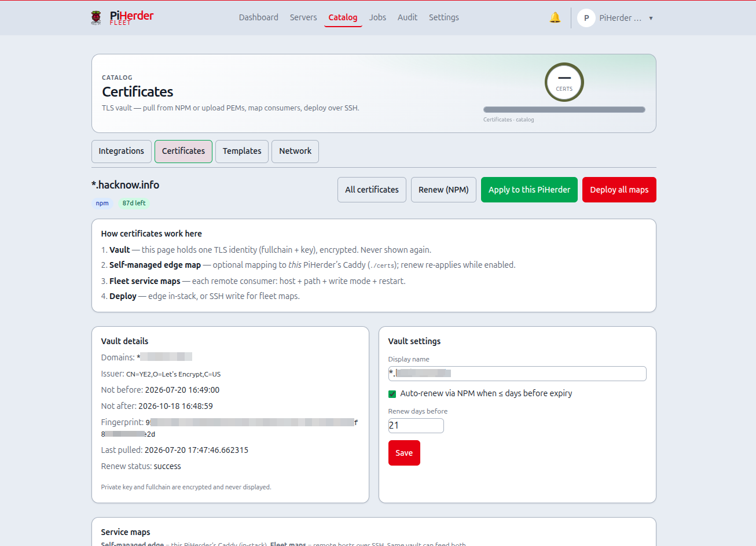
Task: Click the user avatar circle P
Action: coord(586,18)
